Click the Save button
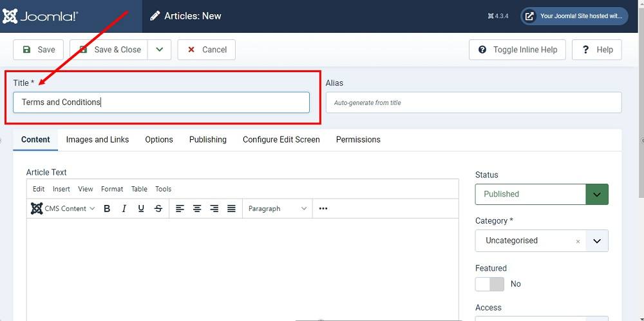The height and width of the screenshot is (321, 644). click(38, 50)
